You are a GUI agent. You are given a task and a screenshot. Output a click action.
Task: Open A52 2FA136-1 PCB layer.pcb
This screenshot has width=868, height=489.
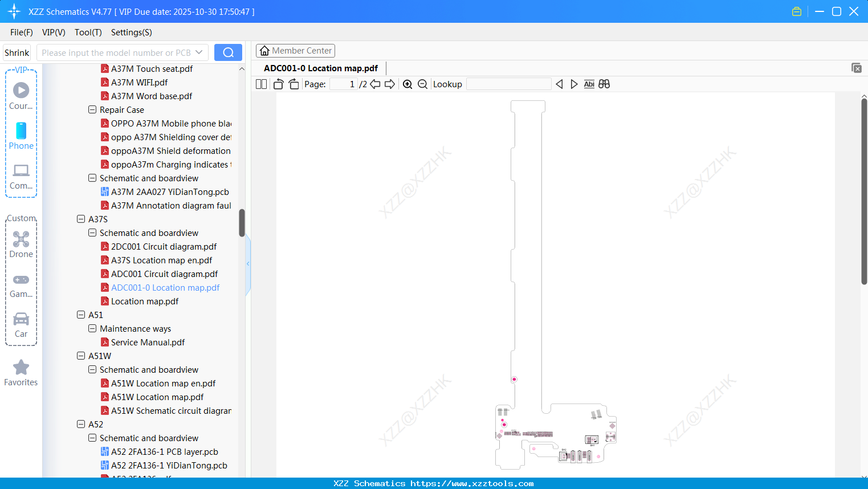coord(164,451)
